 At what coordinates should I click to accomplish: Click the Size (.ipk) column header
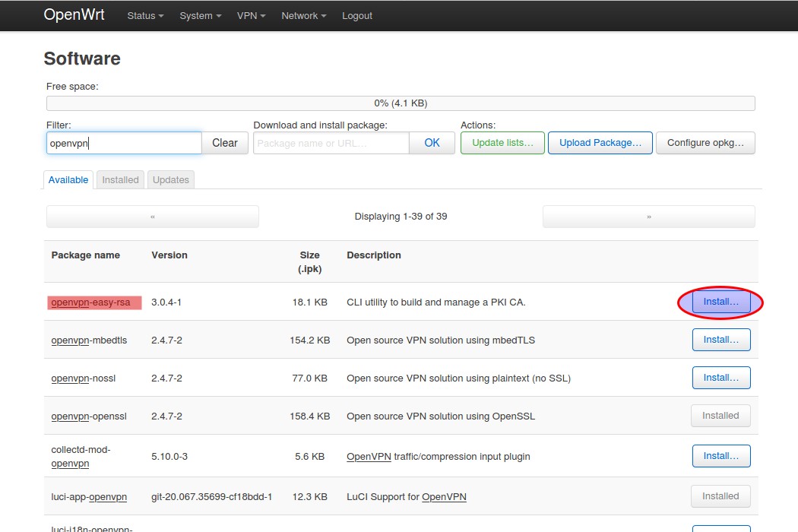point(309,261)
